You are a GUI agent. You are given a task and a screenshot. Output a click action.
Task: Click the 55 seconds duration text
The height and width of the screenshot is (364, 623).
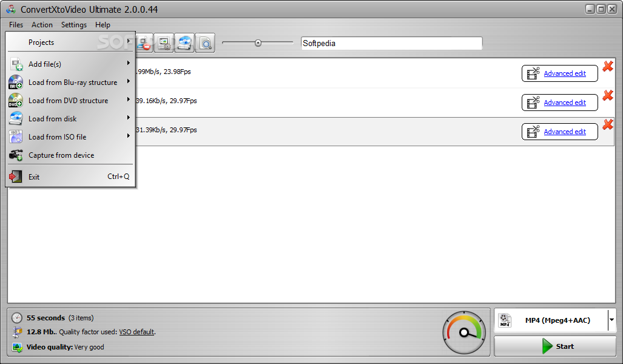(45, 318)
